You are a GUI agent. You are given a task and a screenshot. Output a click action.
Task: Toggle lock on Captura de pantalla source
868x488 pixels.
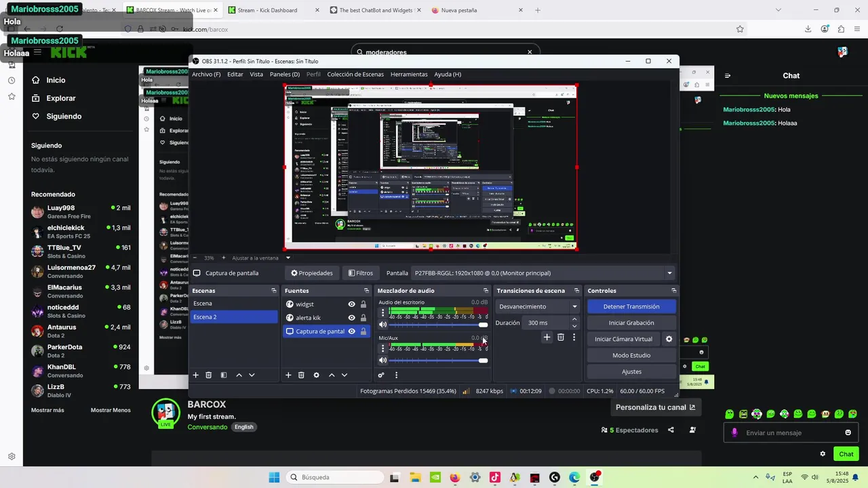(363, 331)
